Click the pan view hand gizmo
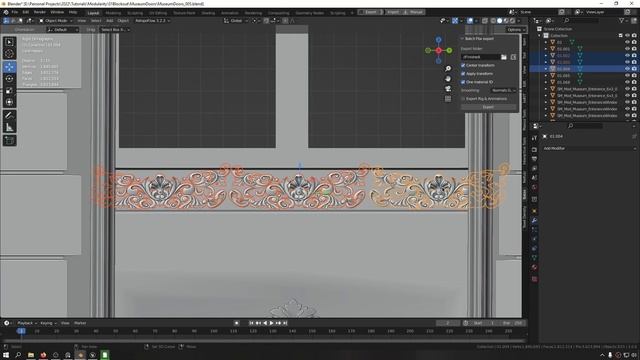 pyautogui.click(x=448, y=79)
